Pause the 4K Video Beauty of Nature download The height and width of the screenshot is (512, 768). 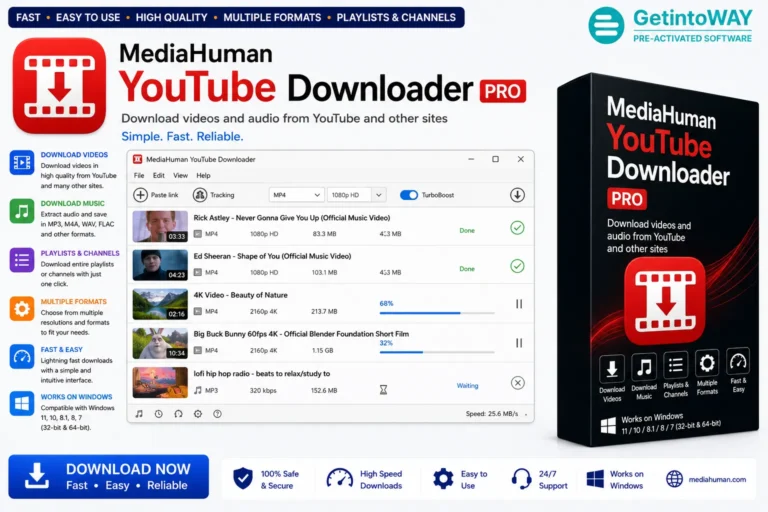[519, 304]
